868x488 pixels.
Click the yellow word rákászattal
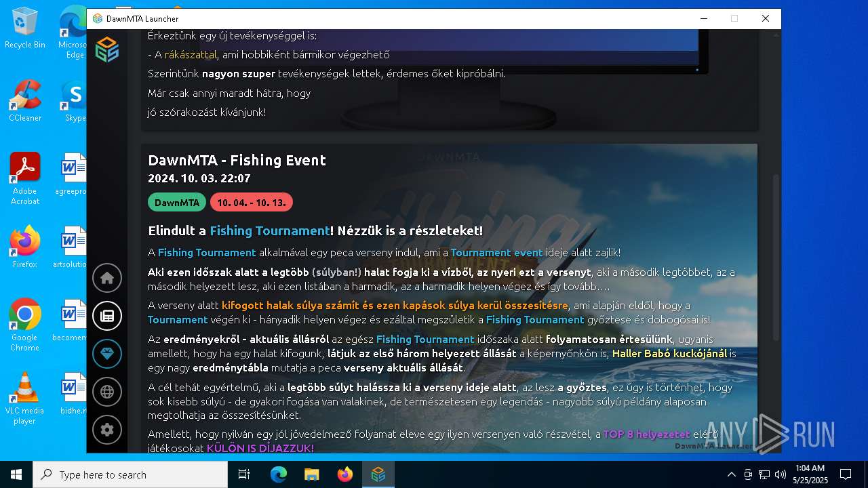click(x=191, y=55)
